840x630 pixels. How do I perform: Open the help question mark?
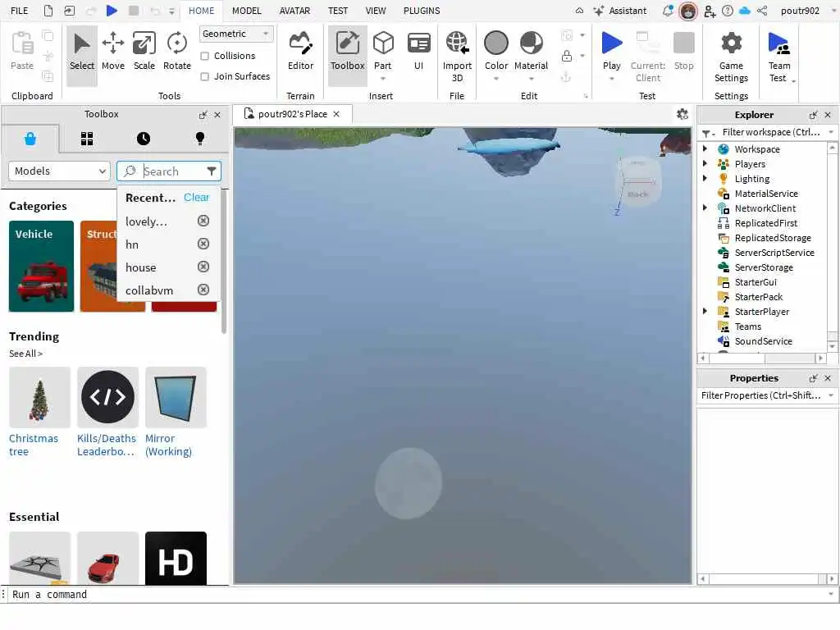point(728,11)
